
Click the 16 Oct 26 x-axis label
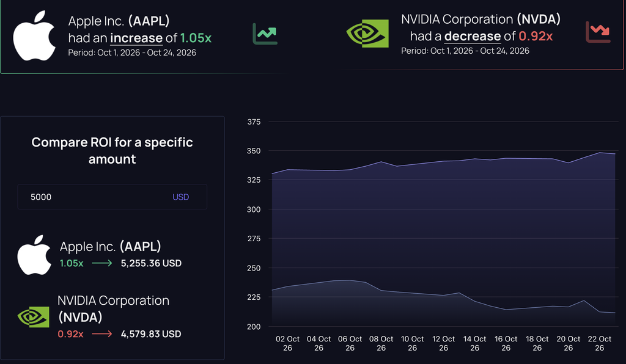506,343
